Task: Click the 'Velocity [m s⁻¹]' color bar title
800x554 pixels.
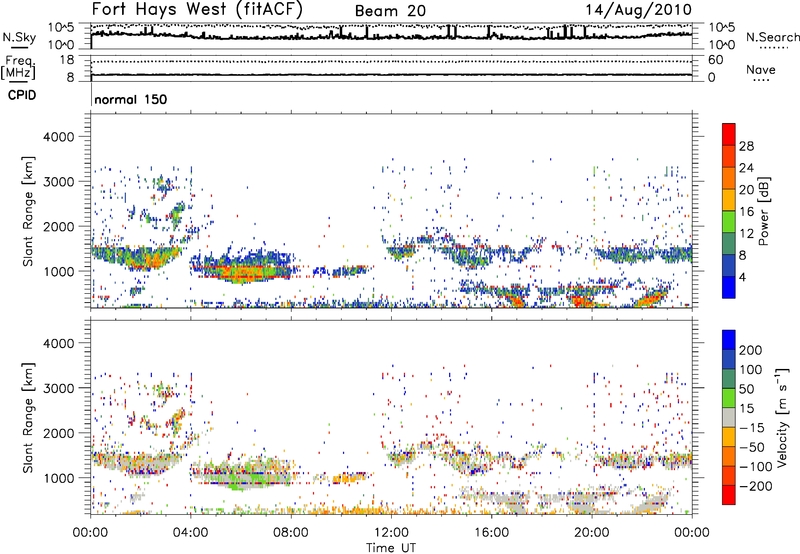Action: coord(782,418)
